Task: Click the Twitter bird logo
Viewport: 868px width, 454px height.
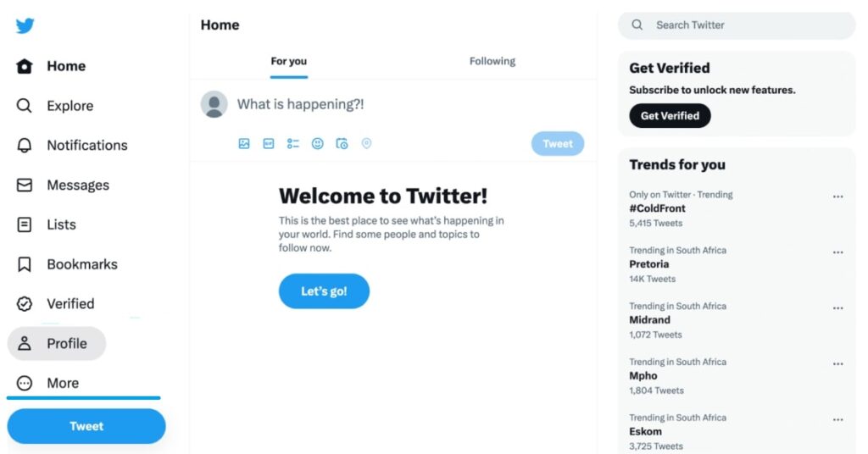Action: click(x=25, y=25)
